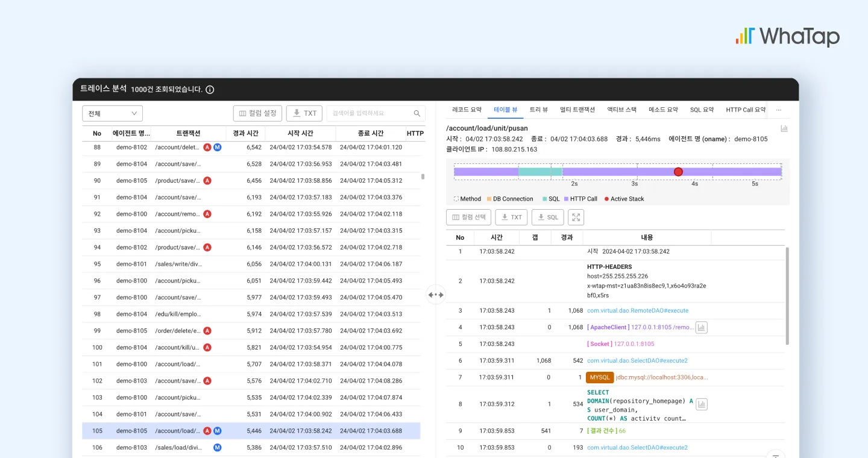The width and height of the screenshot is (868, 458).
Task: Click the 검색어를 입력하세요 search field
Action: 376,113
